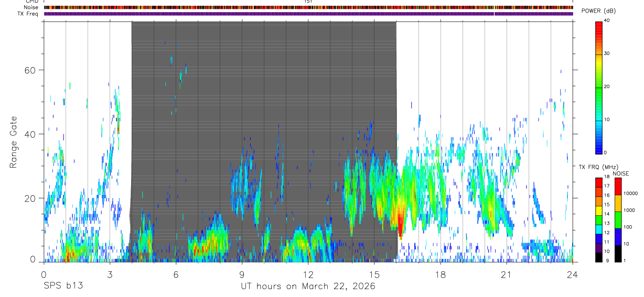Select the 12 tick on the UT hours axis

click(308, 274)
